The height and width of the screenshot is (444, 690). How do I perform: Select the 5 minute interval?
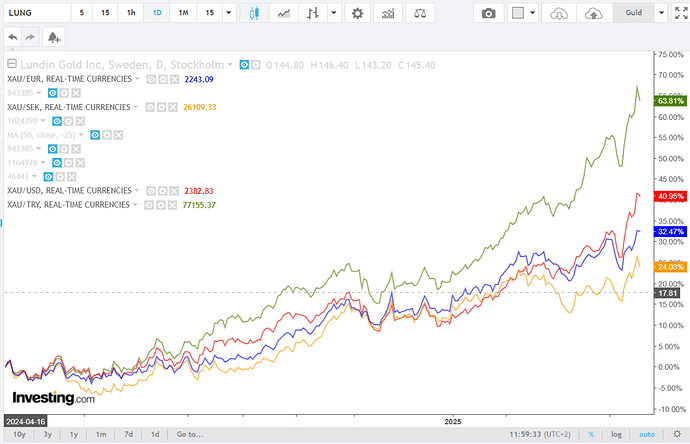tap(82, 13)
